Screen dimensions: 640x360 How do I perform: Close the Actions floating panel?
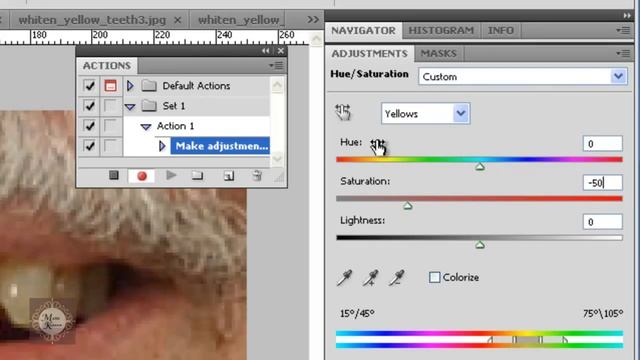(280, 51)
